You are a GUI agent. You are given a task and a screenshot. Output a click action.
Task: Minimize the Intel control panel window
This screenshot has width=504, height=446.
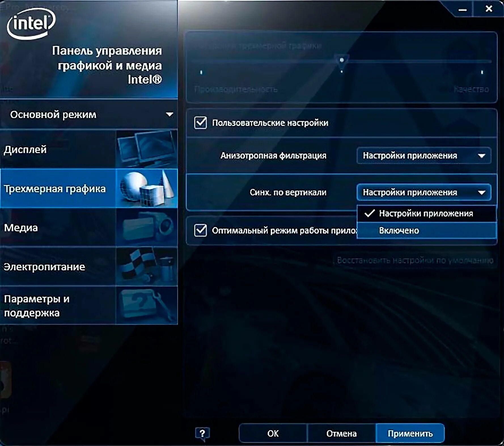click(462, 9)
